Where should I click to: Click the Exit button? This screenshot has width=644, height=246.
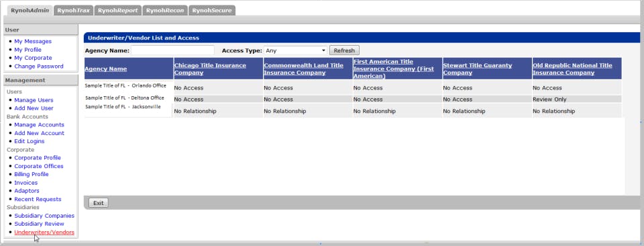[x=99, y=203]
